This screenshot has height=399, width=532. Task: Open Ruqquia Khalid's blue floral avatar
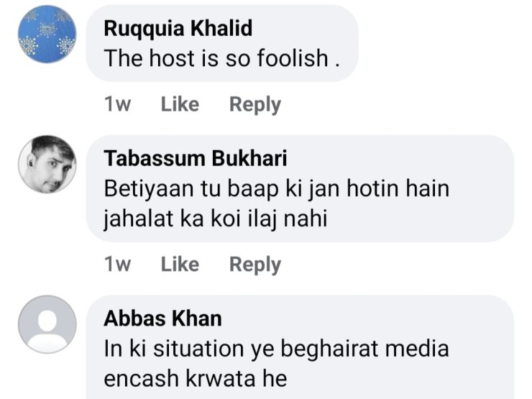(47, 35)
